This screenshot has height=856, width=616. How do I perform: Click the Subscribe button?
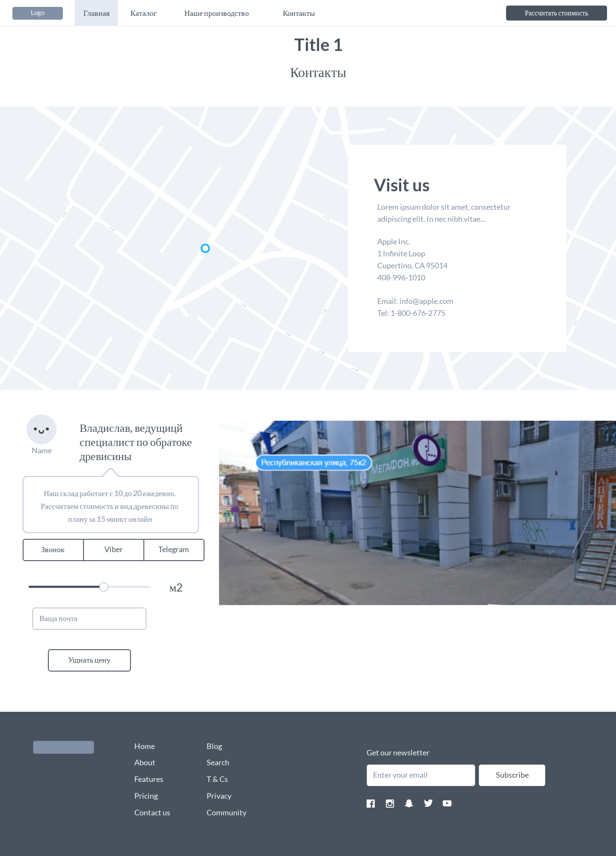pos(512,775)
